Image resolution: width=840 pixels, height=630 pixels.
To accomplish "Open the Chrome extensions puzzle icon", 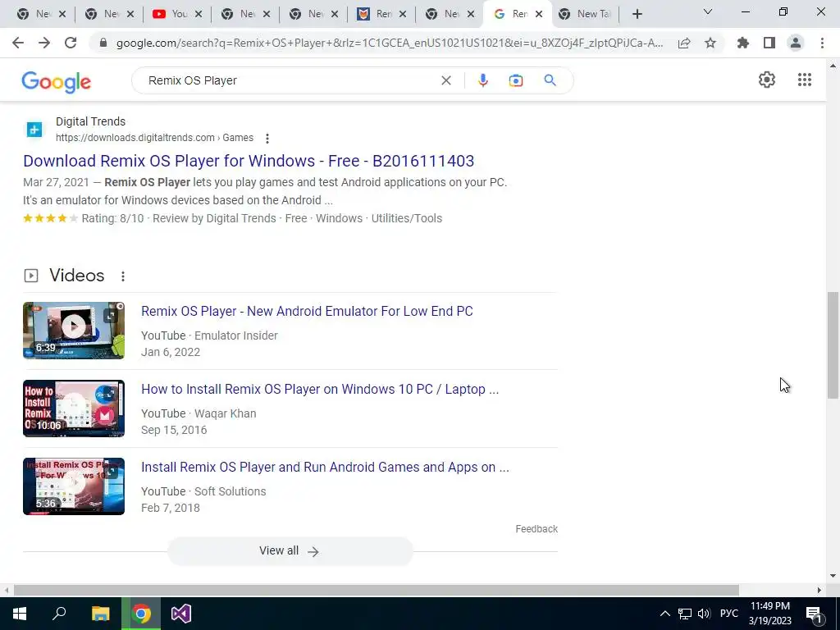I will (743, 43).
